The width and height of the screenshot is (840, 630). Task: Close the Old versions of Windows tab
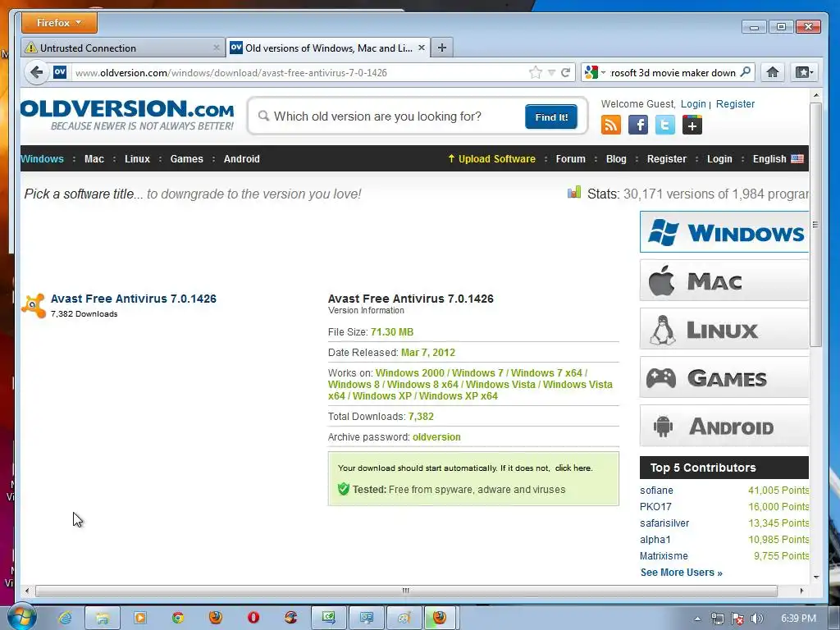point(422,48)
